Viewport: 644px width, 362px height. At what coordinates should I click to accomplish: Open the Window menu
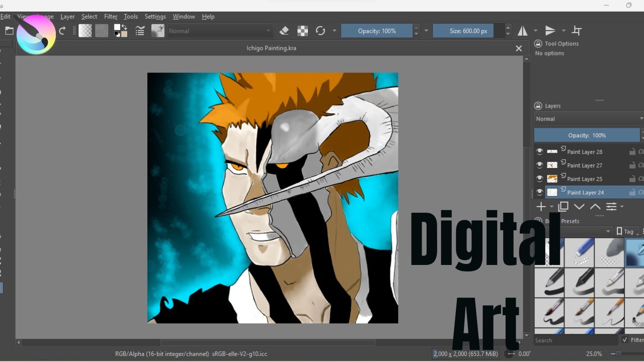click(184, 17)
